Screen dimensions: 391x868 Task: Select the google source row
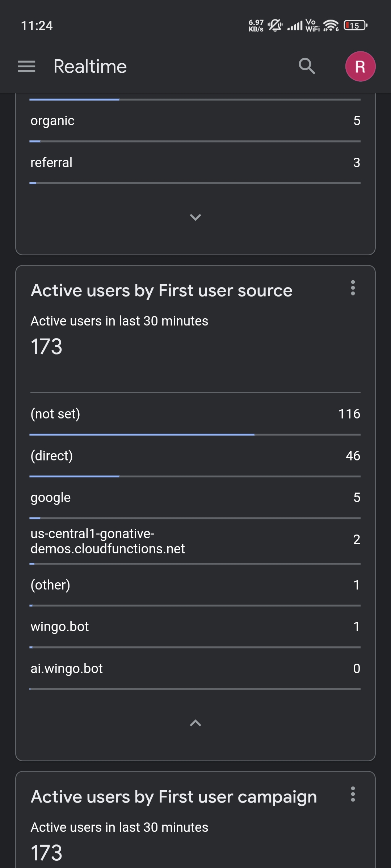195,498
